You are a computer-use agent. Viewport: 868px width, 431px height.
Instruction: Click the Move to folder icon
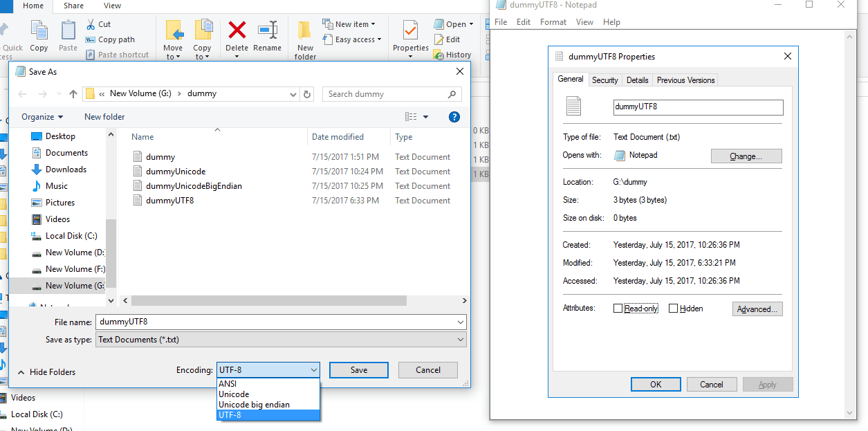(174, 31)
